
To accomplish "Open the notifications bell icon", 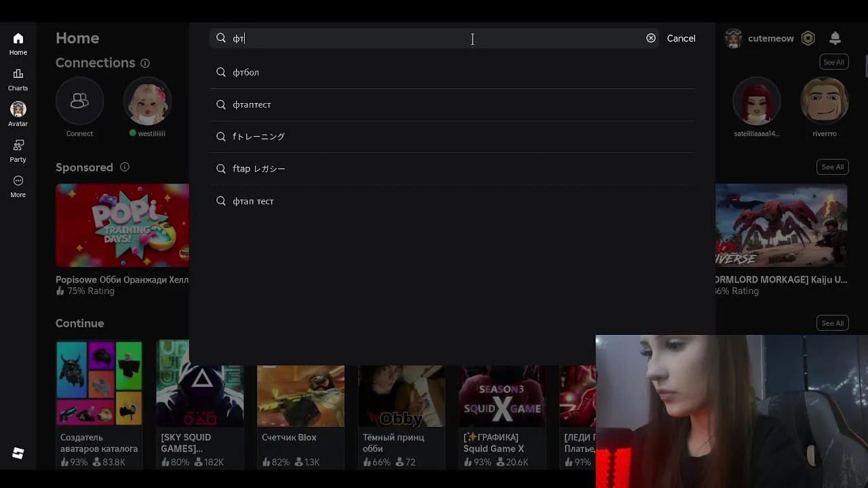I will click(x=835, y=38).
